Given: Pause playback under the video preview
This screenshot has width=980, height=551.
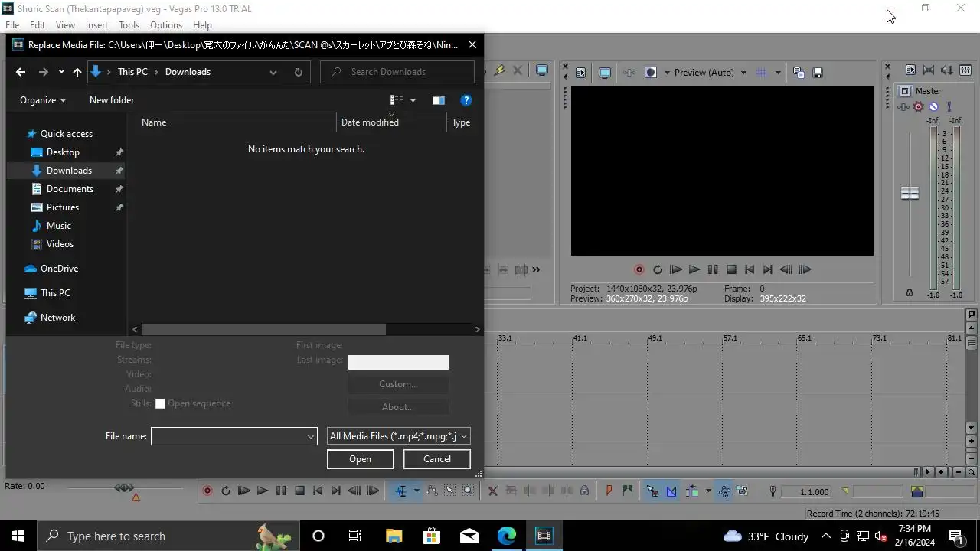Looking at the screenshot, I should click(x=713, y=269).
